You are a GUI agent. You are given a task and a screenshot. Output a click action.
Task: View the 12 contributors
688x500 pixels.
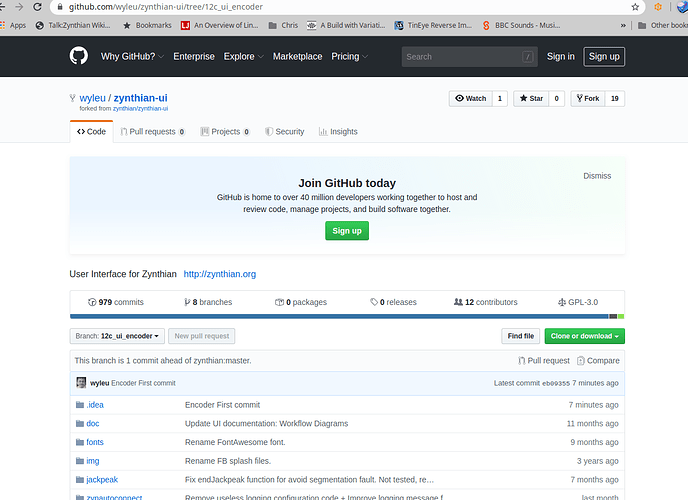(x=486, y=302)
